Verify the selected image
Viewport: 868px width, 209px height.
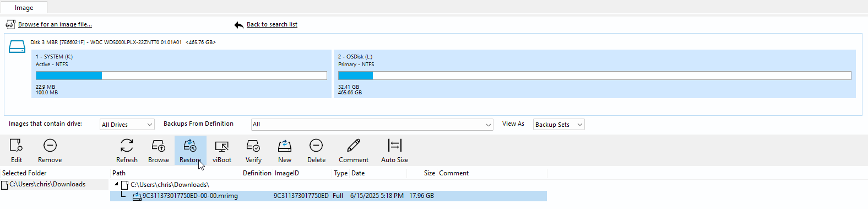click(253, 151)
